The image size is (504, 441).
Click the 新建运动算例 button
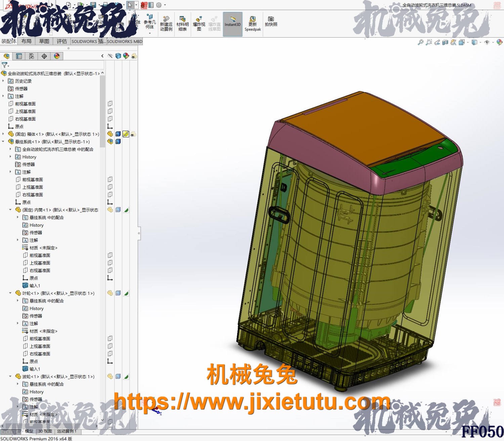tap(166, 24)
